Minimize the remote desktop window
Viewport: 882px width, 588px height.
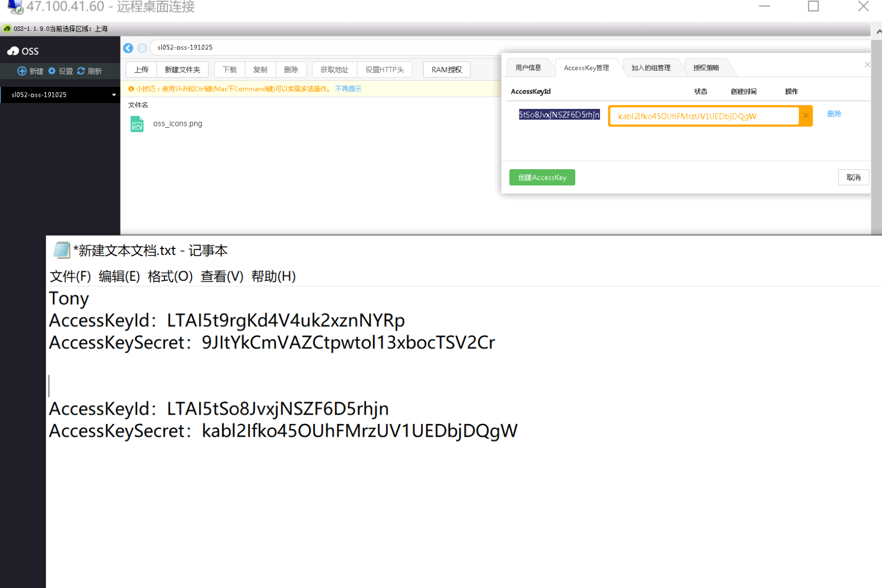(764, 6)
